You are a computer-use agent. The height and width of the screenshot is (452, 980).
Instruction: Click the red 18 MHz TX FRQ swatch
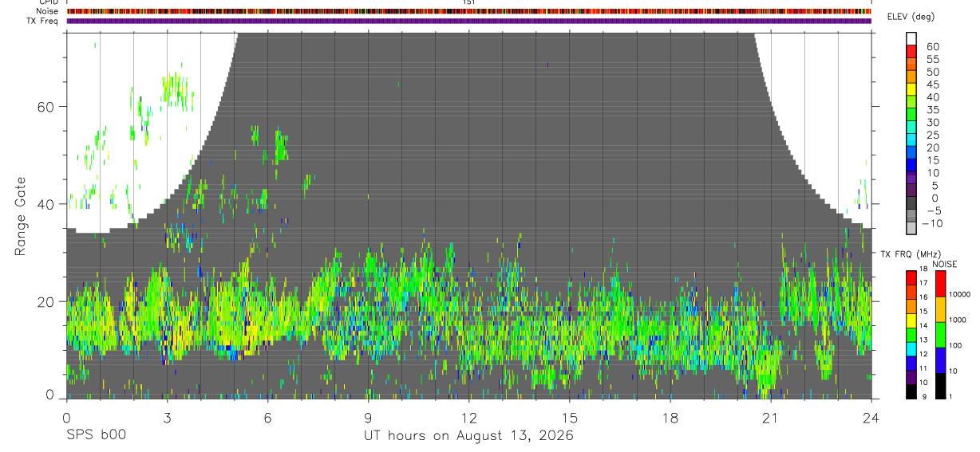click(911, 277)
